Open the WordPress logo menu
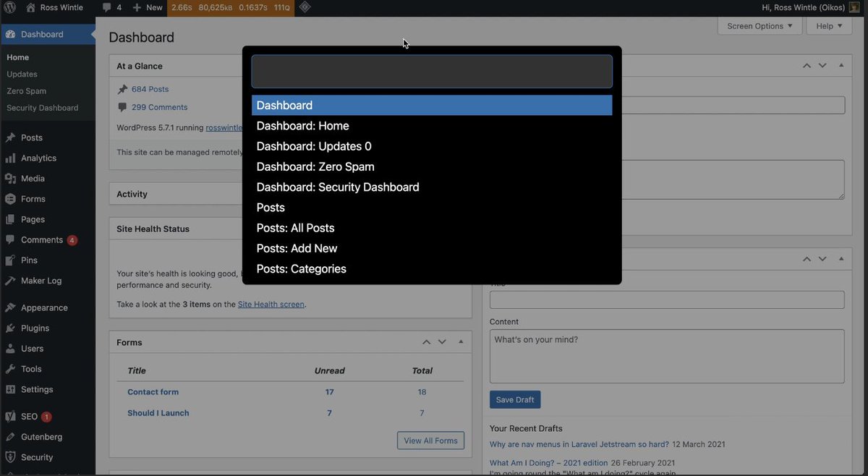The width and height of the screenshot is (868, 476). (x=9, y=7)
